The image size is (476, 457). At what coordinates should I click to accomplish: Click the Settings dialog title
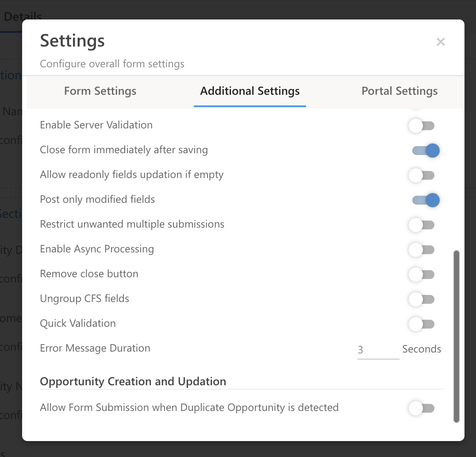(73, 41)
